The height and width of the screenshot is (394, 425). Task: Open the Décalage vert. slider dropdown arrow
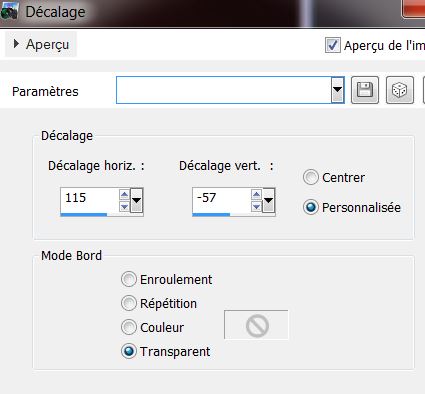(269, 200)
